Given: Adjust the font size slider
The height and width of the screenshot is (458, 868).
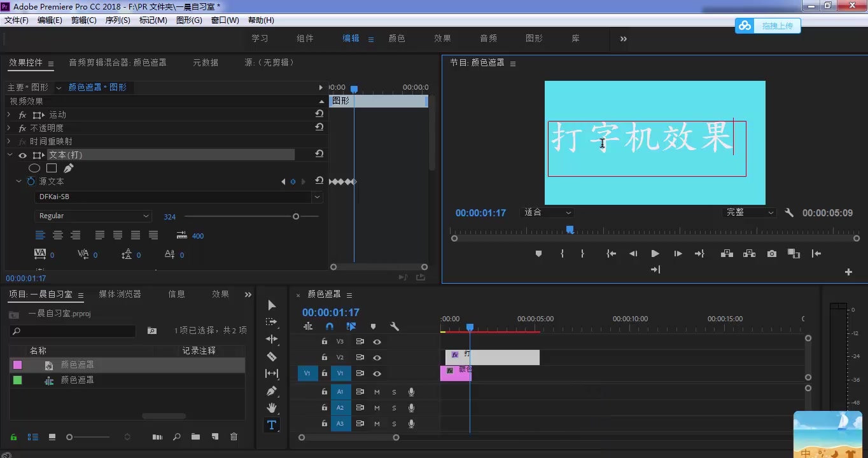Looking at the screenshot, I should point(296,216).
